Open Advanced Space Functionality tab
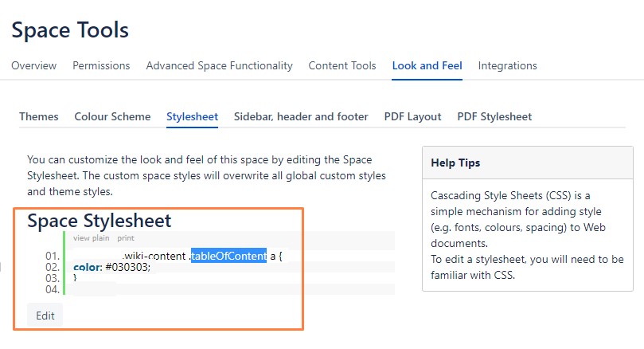This screenshot has height=349, width=644. (x=220, y=66)
